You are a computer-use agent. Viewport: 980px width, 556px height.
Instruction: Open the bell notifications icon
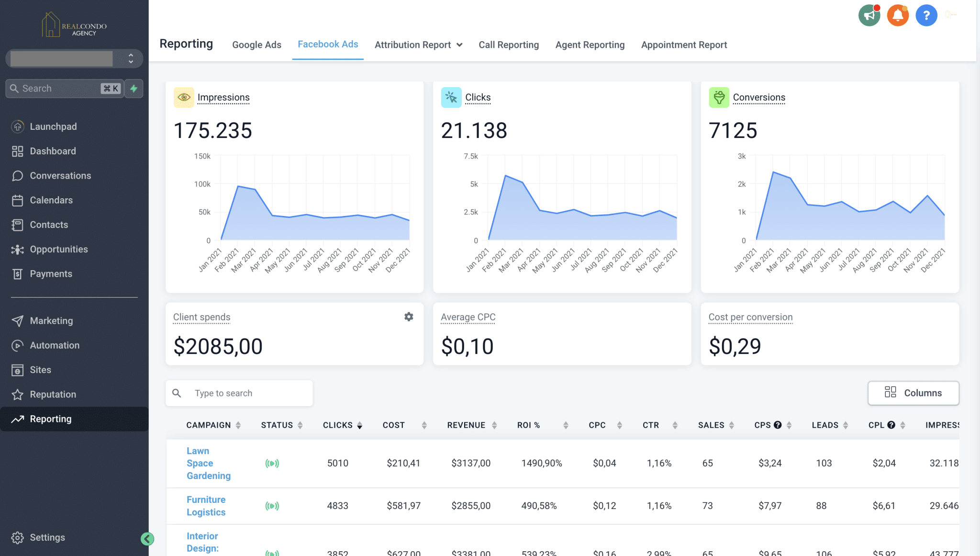pyautogui.click(x=898, y=16)
